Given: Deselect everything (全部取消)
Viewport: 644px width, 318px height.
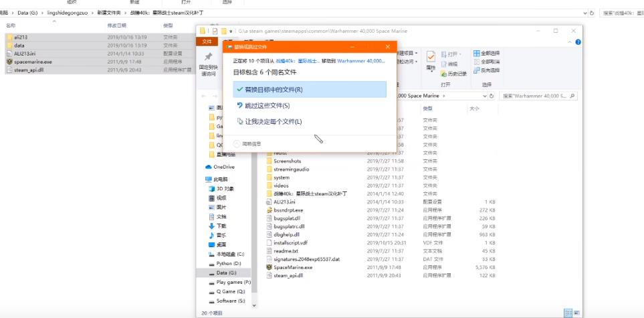Looking at the screenshot, I should pos(487,62).
